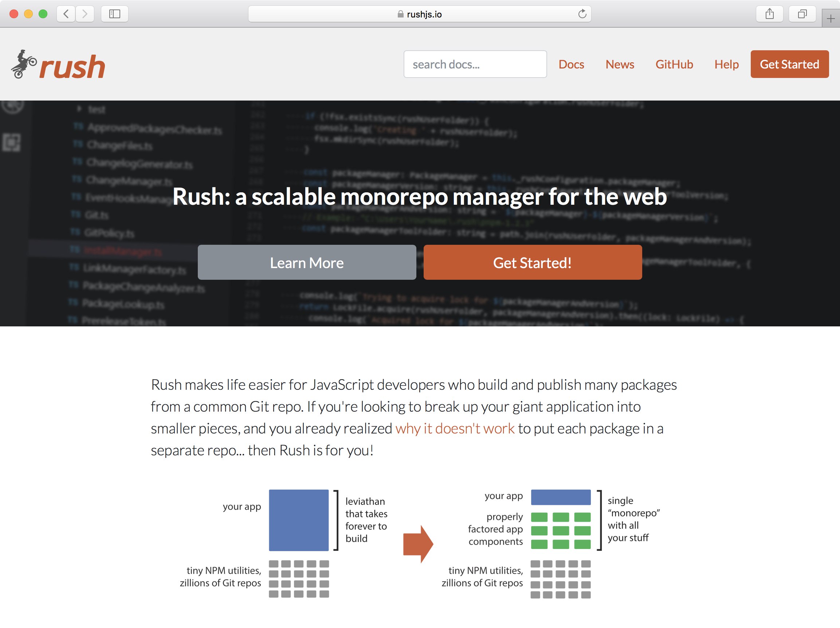Go back with Safari's back arrow
This screenshot has width=840, height=628.
click(x=66, y=14)
